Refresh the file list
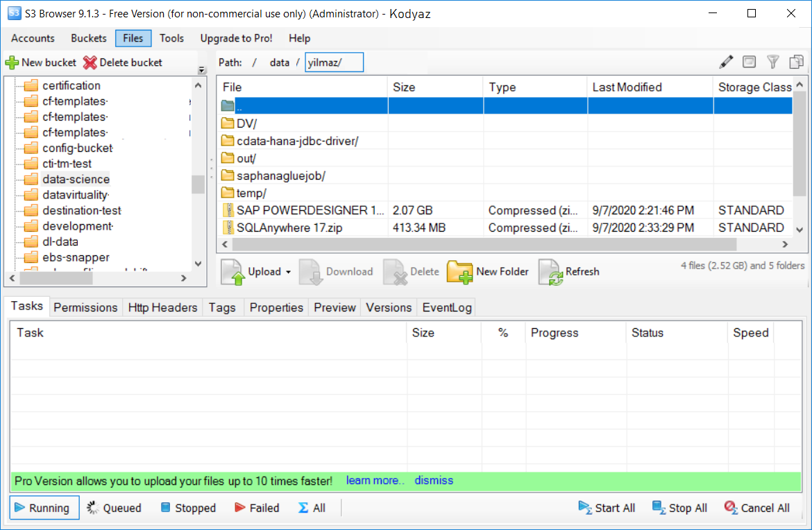 (x=569, y=272)
